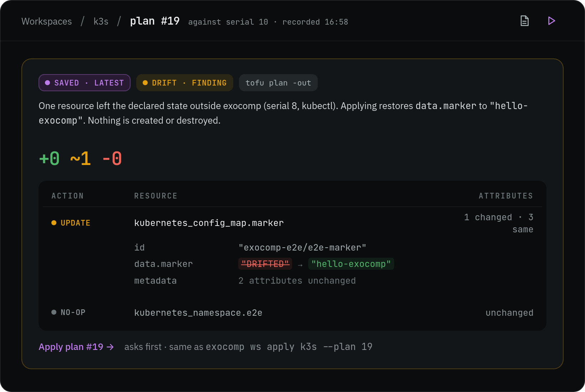Click the metadata attribute name

156,281
